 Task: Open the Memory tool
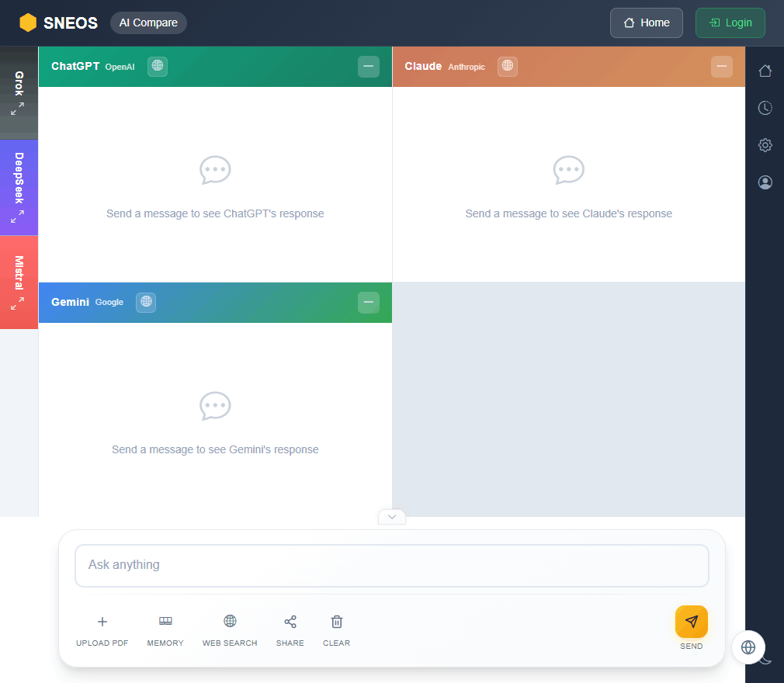pos(165,622)
